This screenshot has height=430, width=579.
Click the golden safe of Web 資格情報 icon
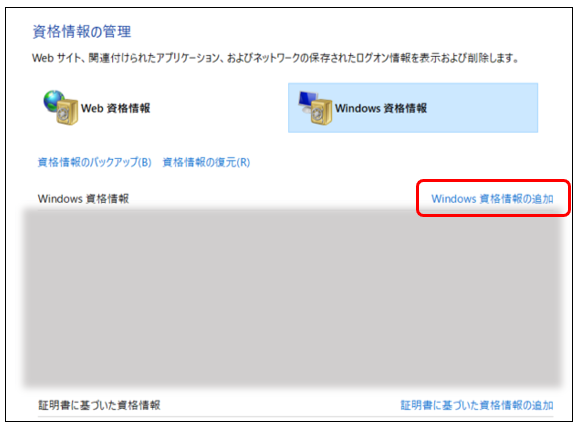[x=67, y=112]
